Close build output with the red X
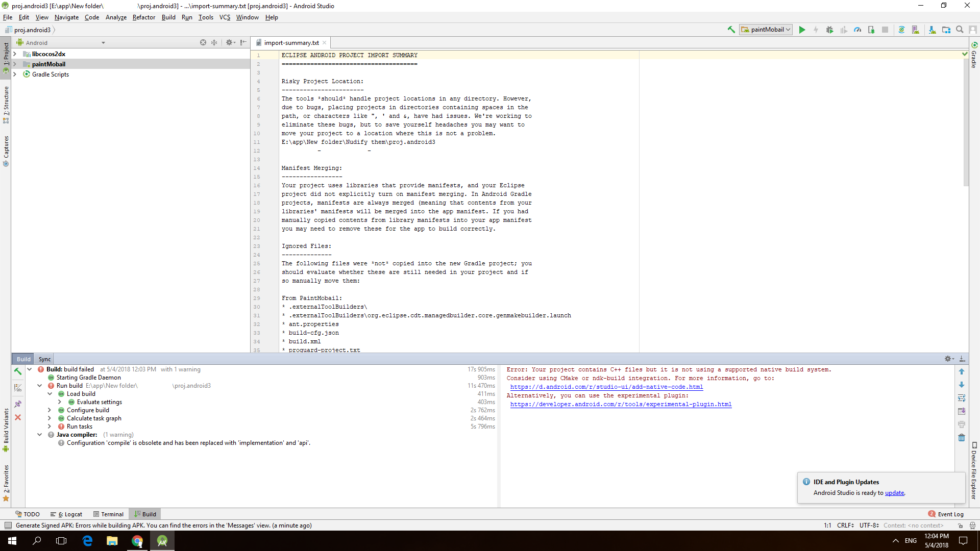980x551 pixels. [18, 417]
